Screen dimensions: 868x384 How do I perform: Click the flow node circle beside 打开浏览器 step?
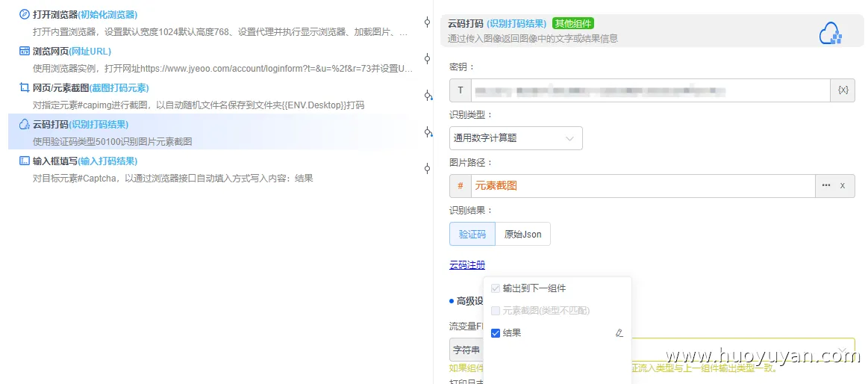[427, 22]
